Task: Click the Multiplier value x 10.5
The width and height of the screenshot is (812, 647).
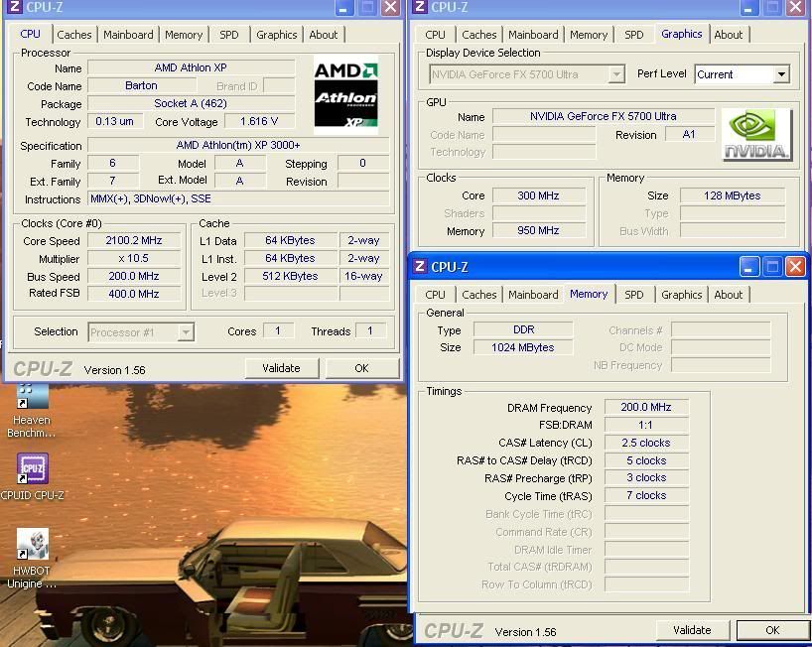Action: [x=134, y=258]
